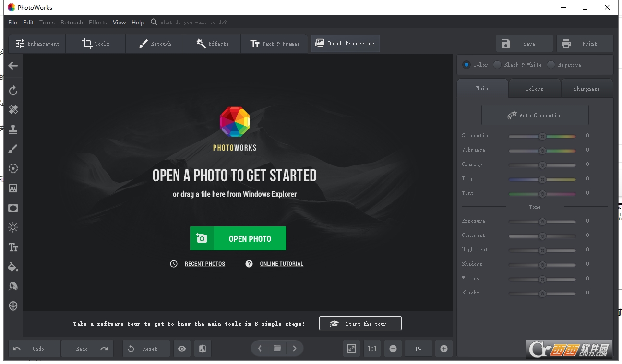Open the Edit menu

click(x=28, y=22)
